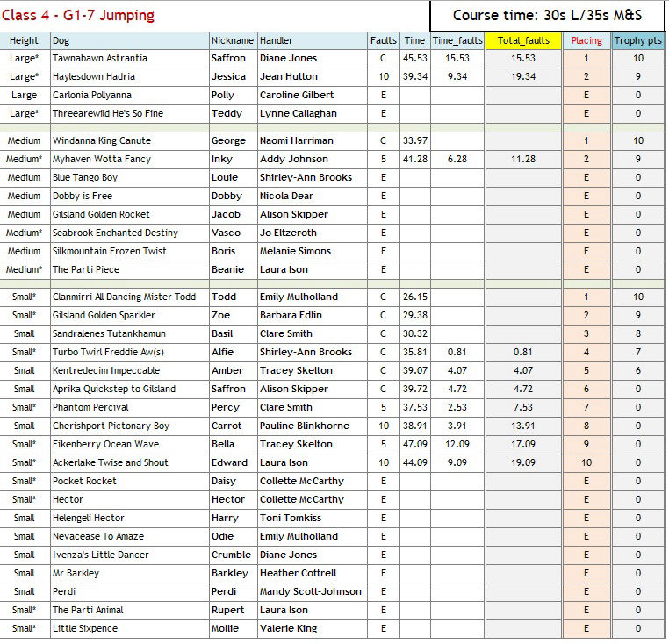Click the time value '33.97'

(415, 140)
